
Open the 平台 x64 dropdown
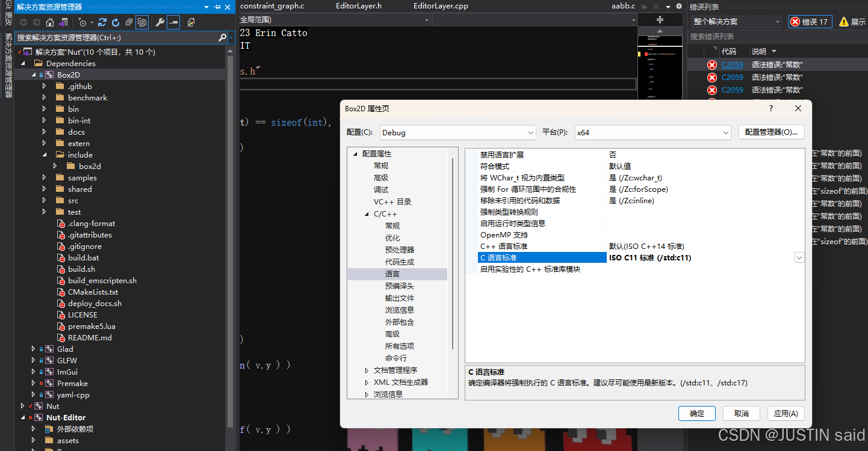651,132
